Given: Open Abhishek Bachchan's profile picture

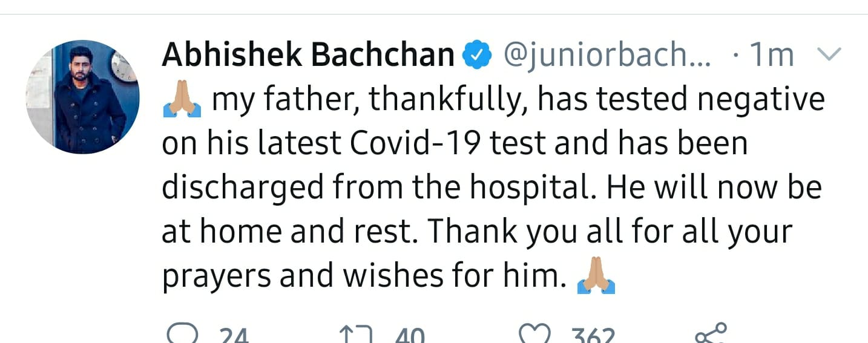Looking at the screenshot, I should [x=83, y=97].
